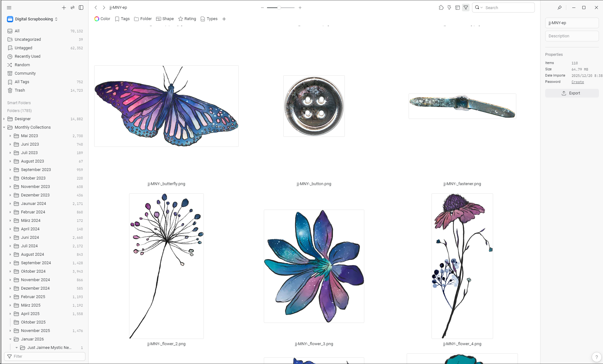Image resolution: width=603 pixels, height=364 pixels.
Task: Toggle the sidebar panel icon
Action: (x=81, y=8)
